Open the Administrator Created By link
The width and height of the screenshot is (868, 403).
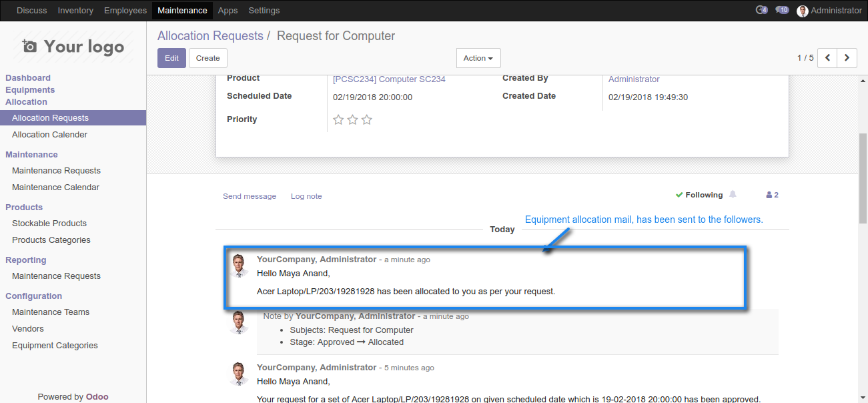click(x=634, y=79)
